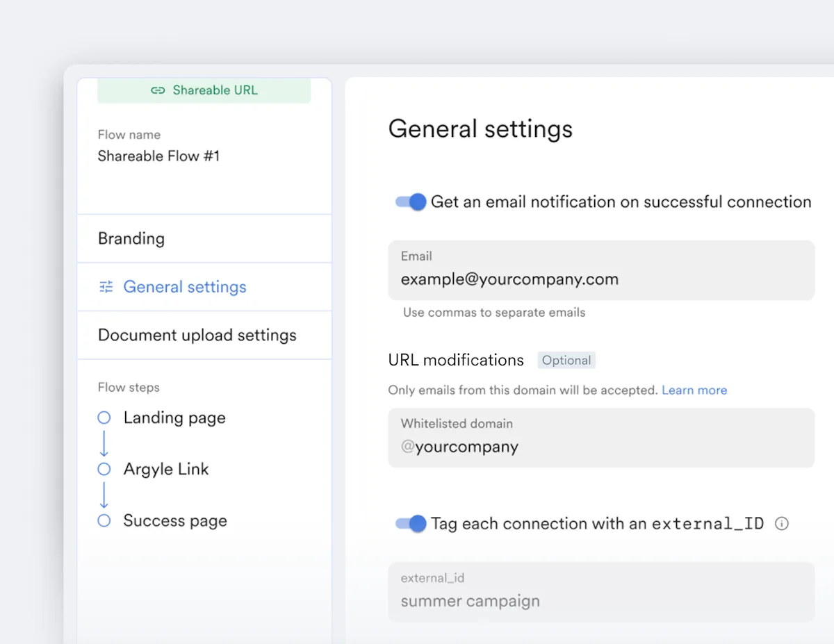Click the info icon beside external_ID

[x=781, y=524]
